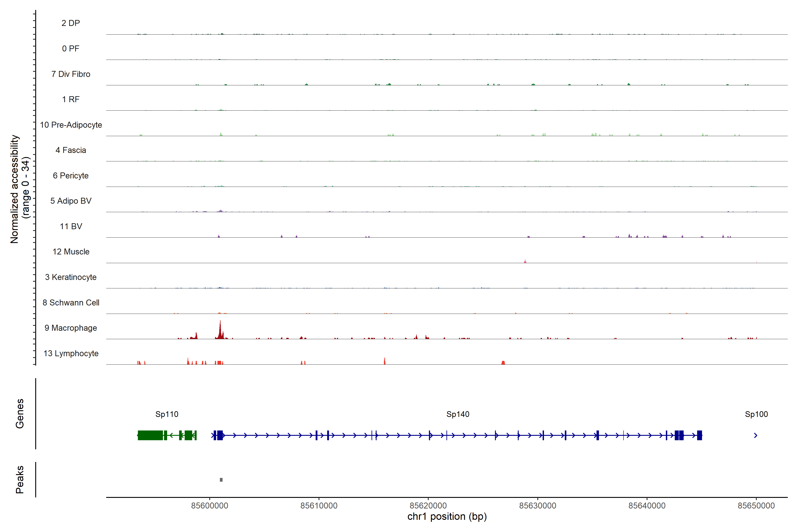The height and width of the screenshot is (532, 798).
Task: Select the 2 DP track label
Action: [70, 23]
